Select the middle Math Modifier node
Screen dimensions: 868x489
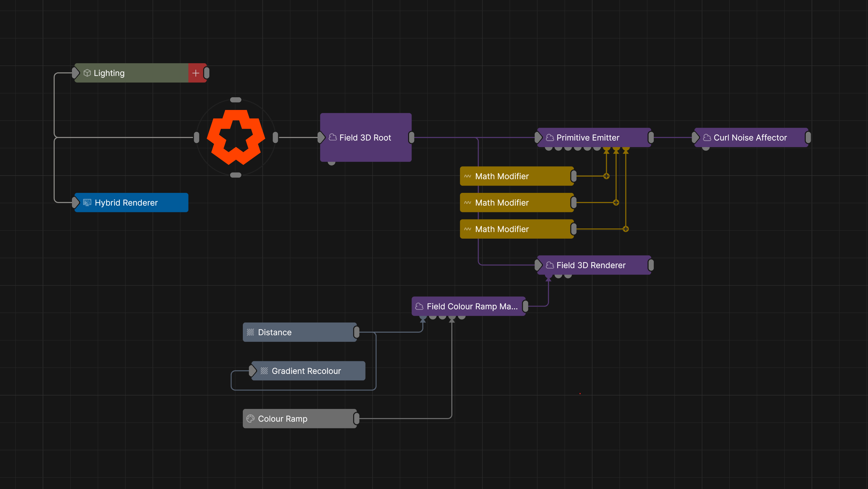[516, 202]
